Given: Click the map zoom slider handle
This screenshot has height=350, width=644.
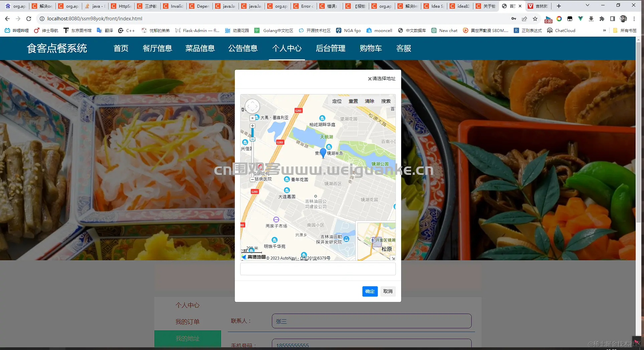Looking at the screenshot, I should (253, 139).
